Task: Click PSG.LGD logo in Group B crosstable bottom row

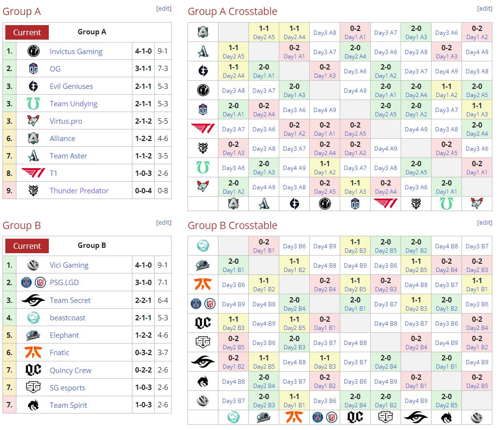Action: 325,417
